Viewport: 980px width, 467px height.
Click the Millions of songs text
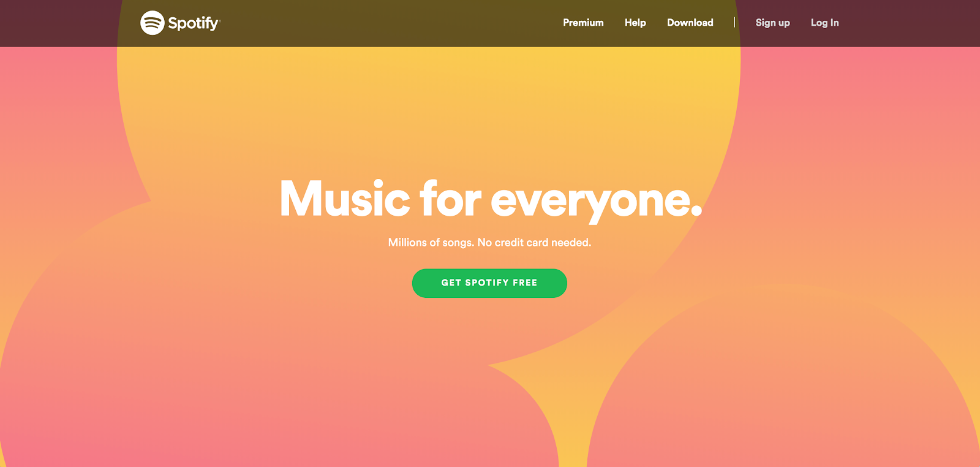[431, 243]
